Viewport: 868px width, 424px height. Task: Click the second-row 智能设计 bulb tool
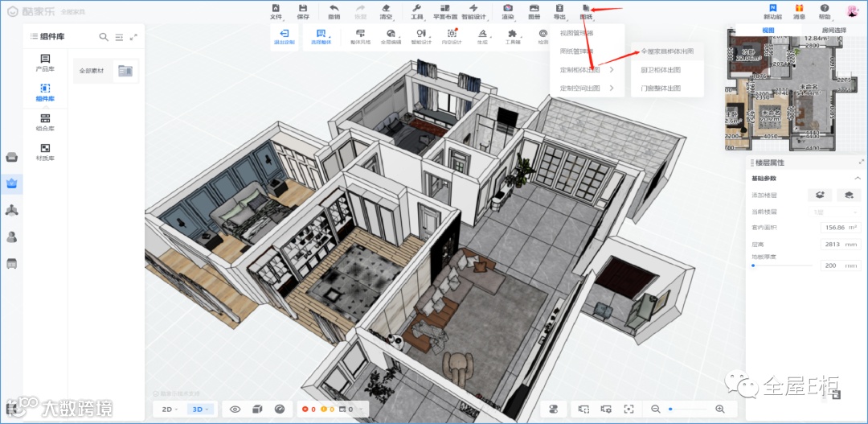420,37
